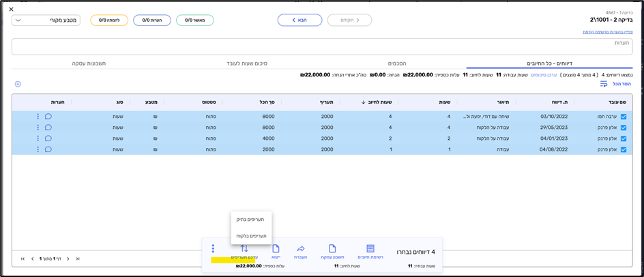
Task: Uncheck the ערבה חמו row checkbox
Action: pos(624,117)
